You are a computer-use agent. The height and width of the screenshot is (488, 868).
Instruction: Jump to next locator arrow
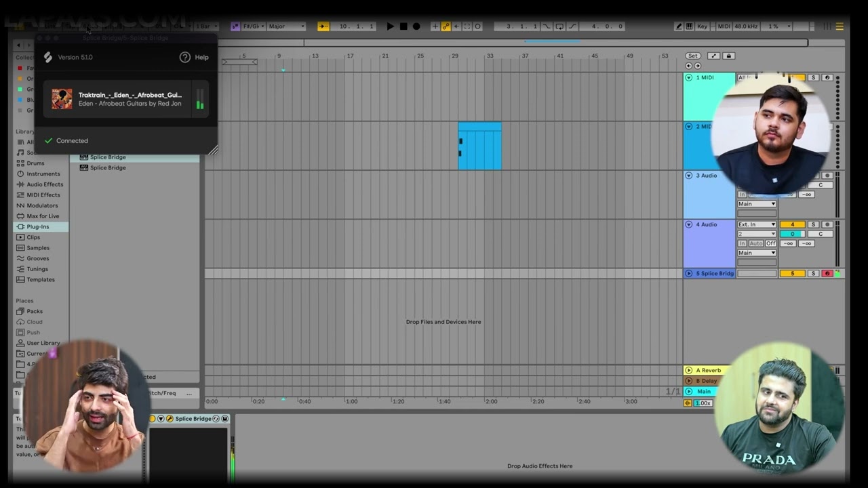[698, 66]
